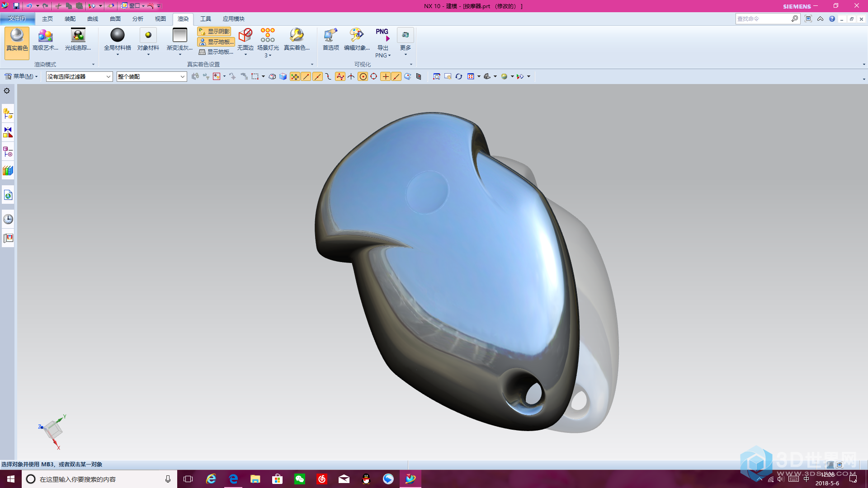Open the 文件(F) file menu
The image size is (868, 488).
click(17, 19)
